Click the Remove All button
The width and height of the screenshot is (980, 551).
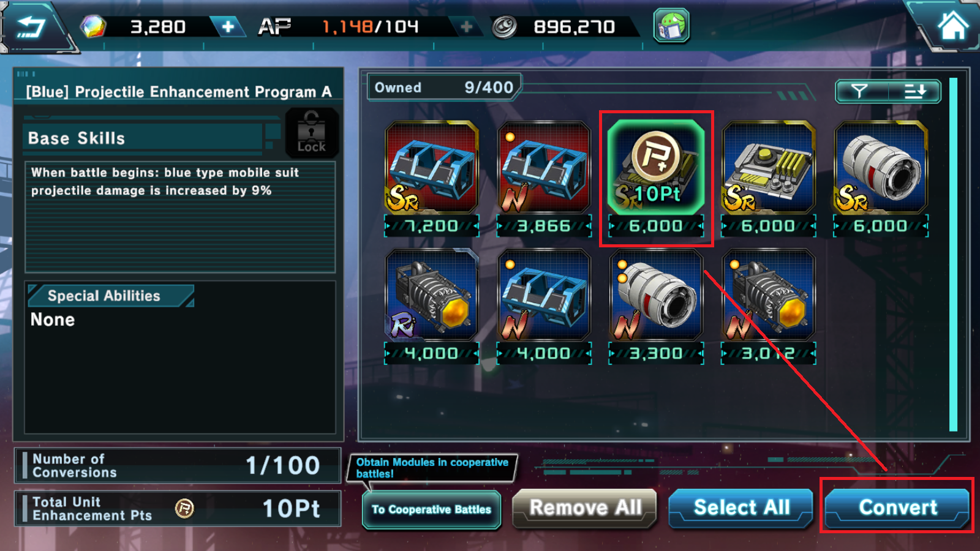coord(585,508)
